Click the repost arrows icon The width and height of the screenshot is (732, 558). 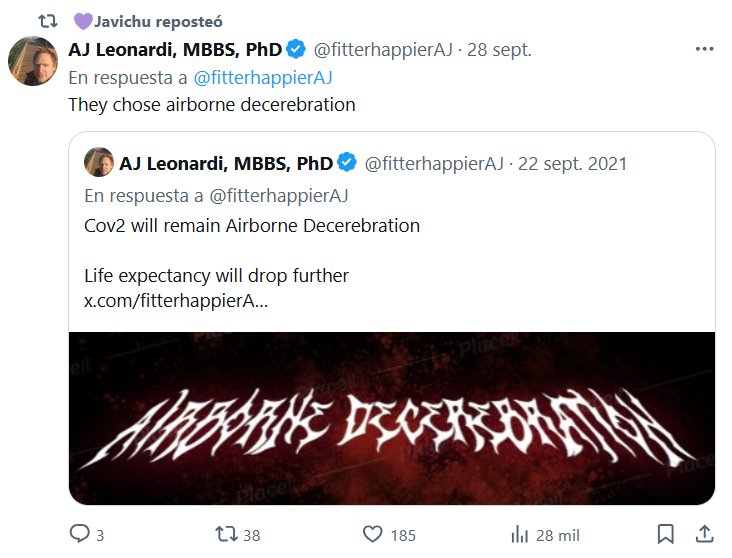tap(227, 534)
